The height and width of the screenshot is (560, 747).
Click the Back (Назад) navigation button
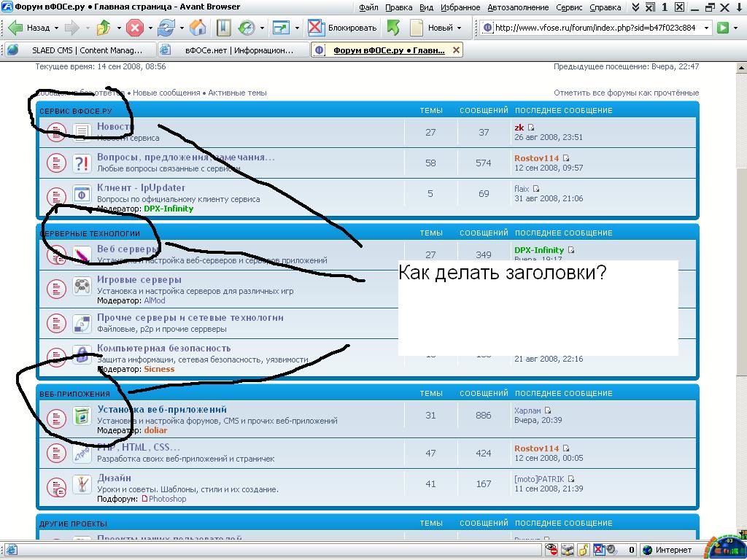click(29, 28)
